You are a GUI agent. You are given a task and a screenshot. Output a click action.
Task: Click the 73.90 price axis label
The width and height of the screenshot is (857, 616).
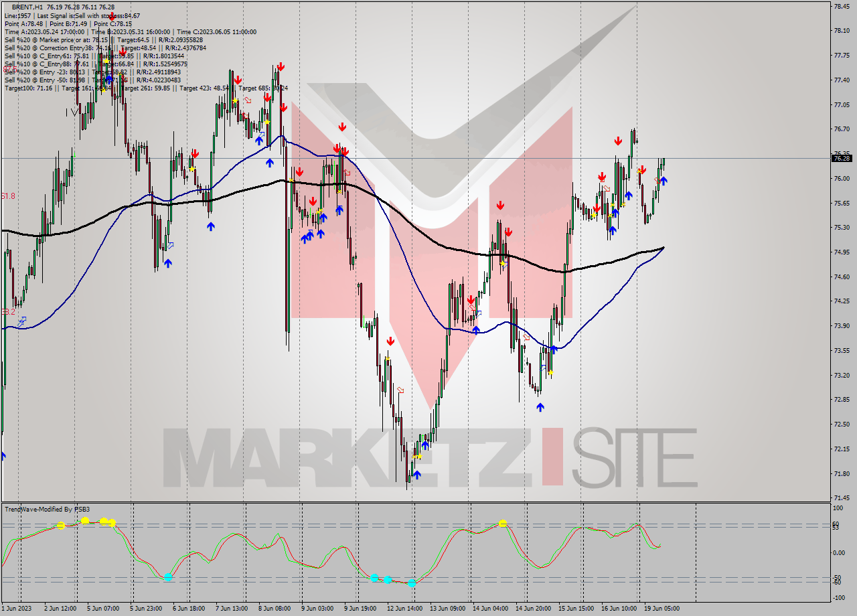(842, 326)
